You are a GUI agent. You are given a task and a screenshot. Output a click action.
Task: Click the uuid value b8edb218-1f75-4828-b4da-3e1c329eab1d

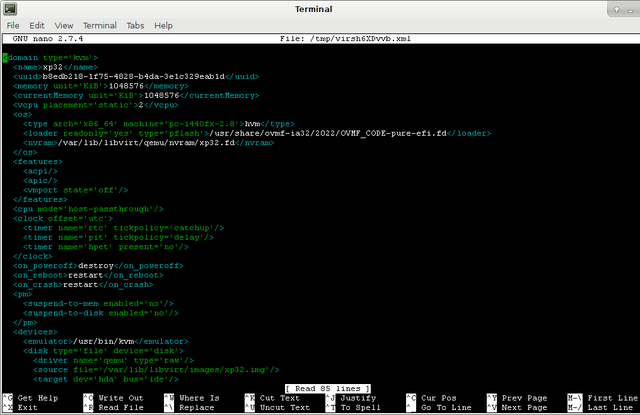(x=133, y=77)
